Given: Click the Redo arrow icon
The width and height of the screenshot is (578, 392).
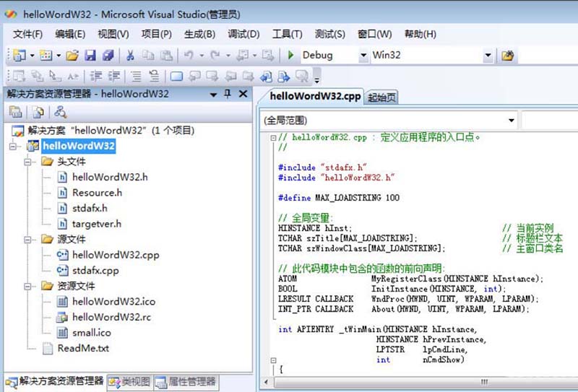Looking at the screenshot, I should [x=215, y=56].
